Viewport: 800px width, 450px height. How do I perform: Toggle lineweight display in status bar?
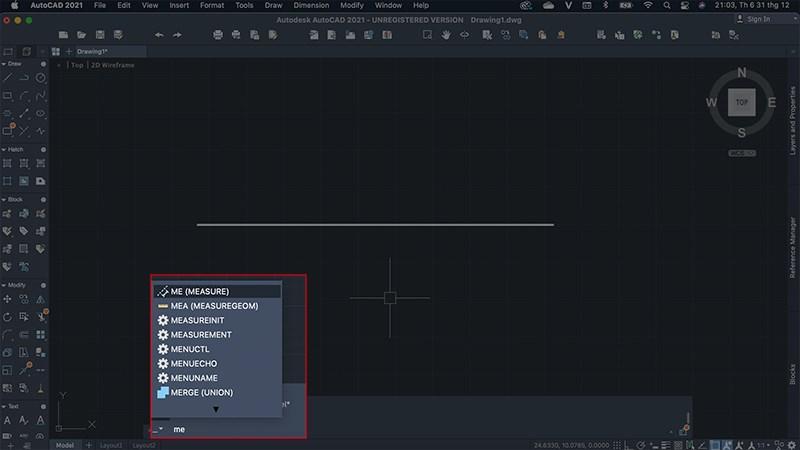(666, 445)
